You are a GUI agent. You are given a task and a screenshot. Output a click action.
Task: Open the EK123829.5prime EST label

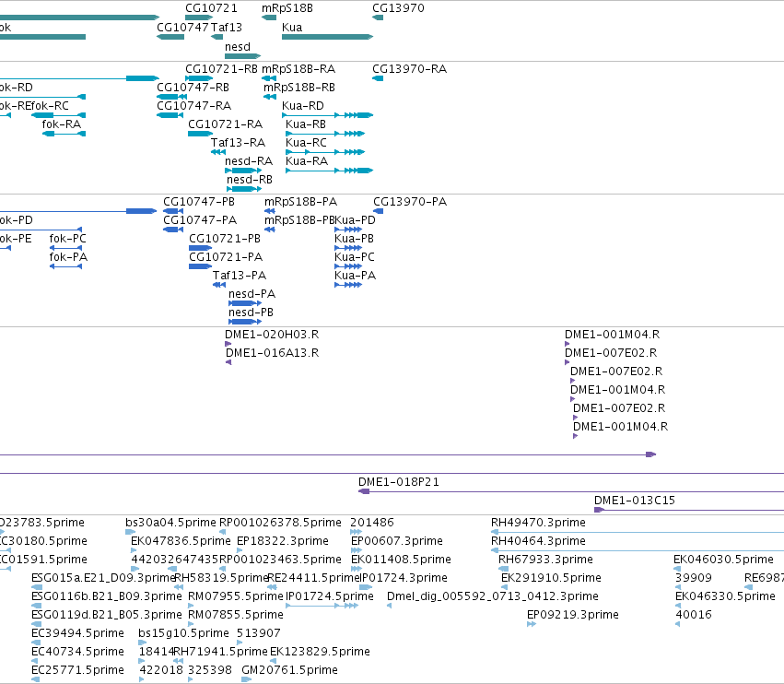point(320,652)
